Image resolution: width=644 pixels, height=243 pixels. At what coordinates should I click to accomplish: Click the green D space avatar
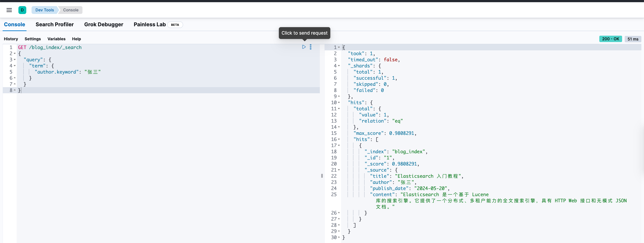(x=22, y=10)
